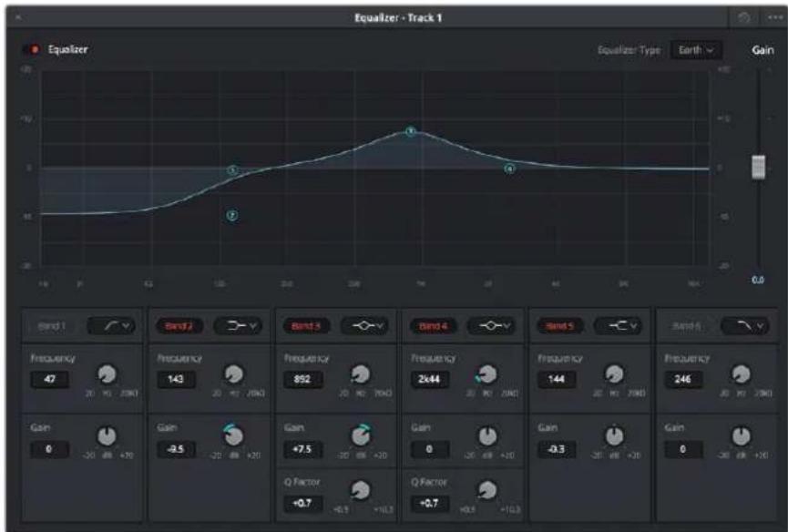Screen dimensions: 788x532
Task: Click Band 6 gain knob
Action: (x=741, y=436)
